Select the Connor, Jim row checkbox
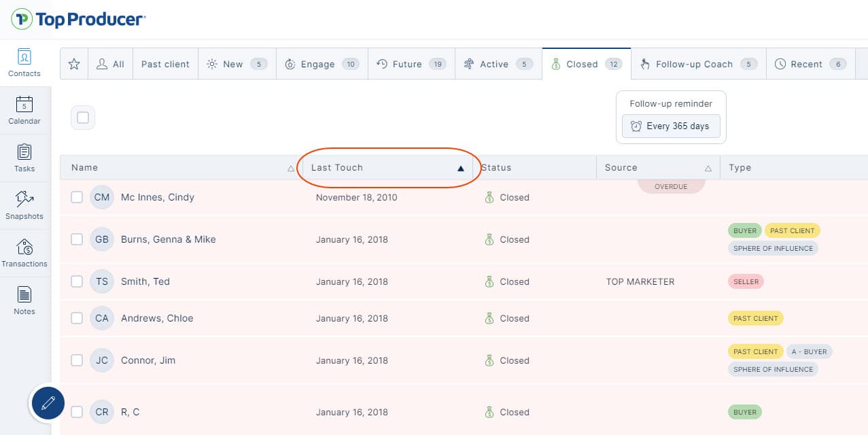Image resolution: width=868 pixels, height=435 pixels. [x=77, y=360]
